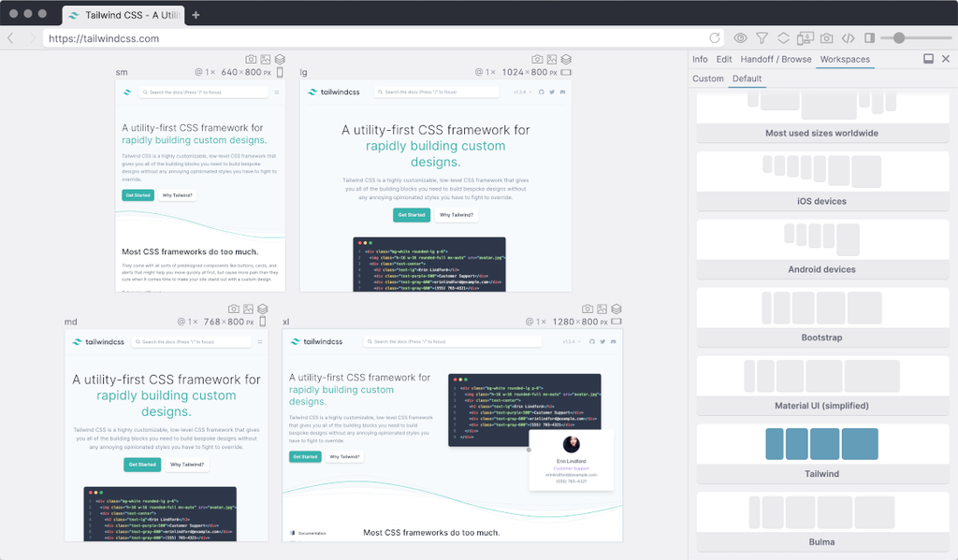This screenshot has height=560, width=958.
Task: Switch to the Custom workspaces tab
Action: click(x=708, y=79)
